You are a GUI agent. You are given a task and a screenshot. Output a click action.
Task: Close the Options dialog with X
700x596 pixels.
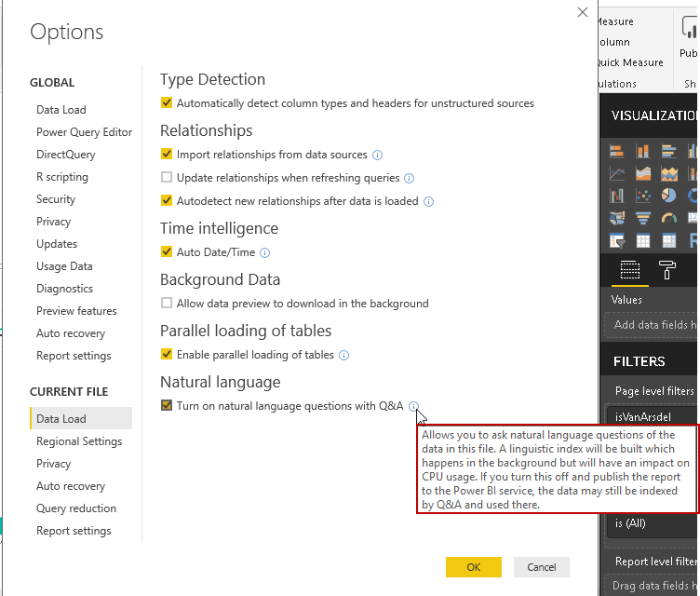[x=583, y=13]
